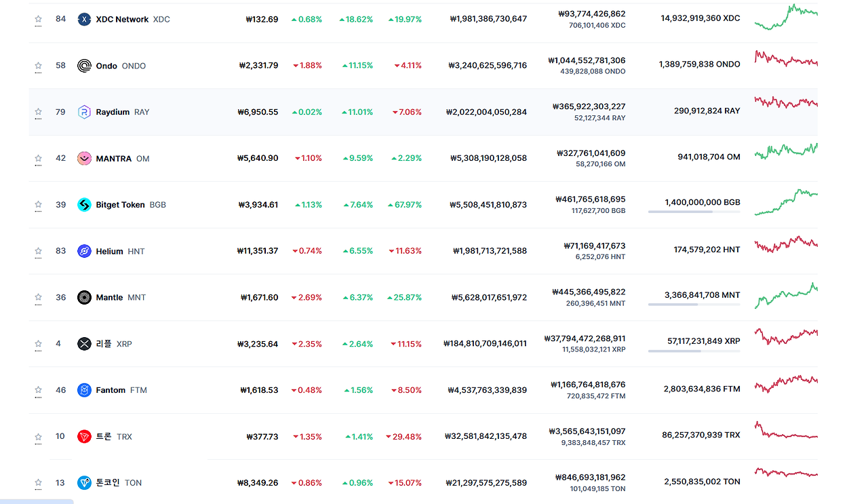868x504 pixels.
Task: Click the Fantom coin logo
Action: (84, 390)
